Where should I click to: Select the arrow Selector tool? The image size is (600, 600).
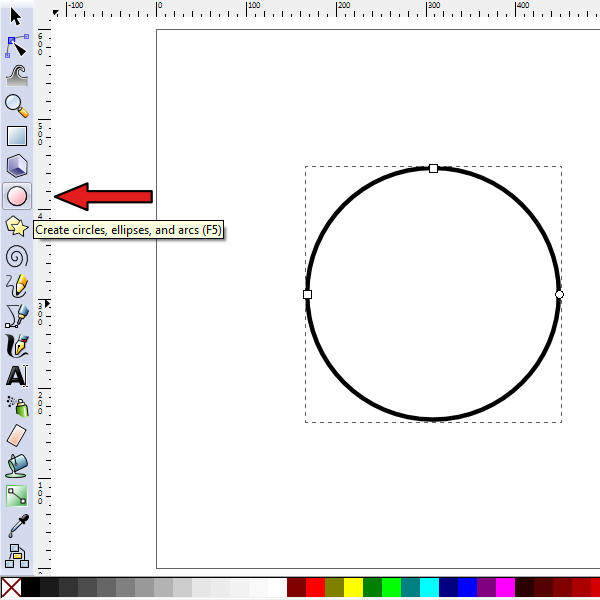point(17,16)
